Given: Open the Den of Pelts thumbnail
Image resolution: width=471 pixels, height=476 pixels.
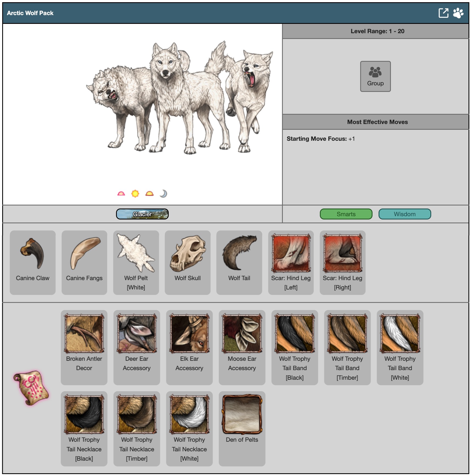Looking at the screenshot, I should coord(242,415).
